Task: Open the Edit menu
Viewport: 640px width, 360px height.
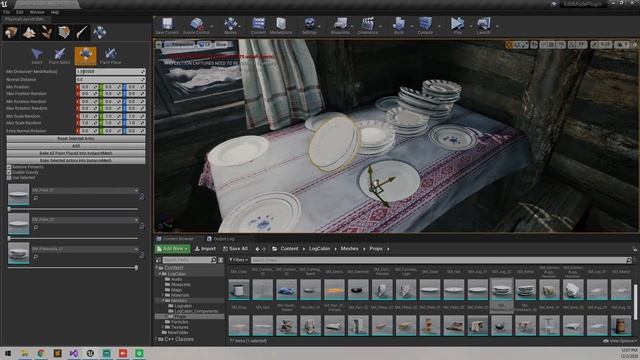Action: click(x=20, y=12)
